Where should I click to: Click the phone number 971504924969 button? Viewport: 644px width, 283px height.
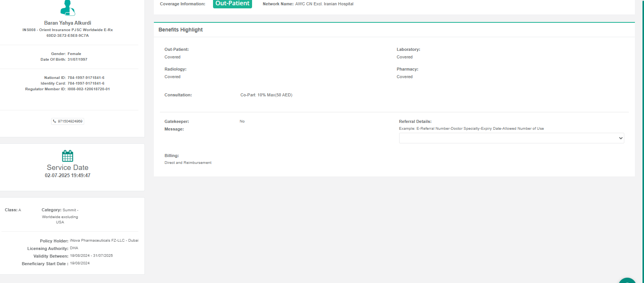point(70,121)
